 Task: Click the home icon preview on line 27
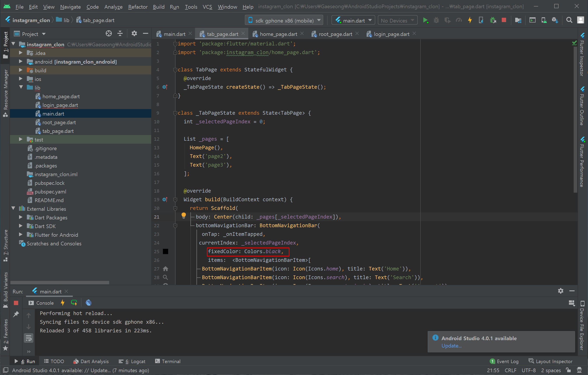click(x=165, y=269)
